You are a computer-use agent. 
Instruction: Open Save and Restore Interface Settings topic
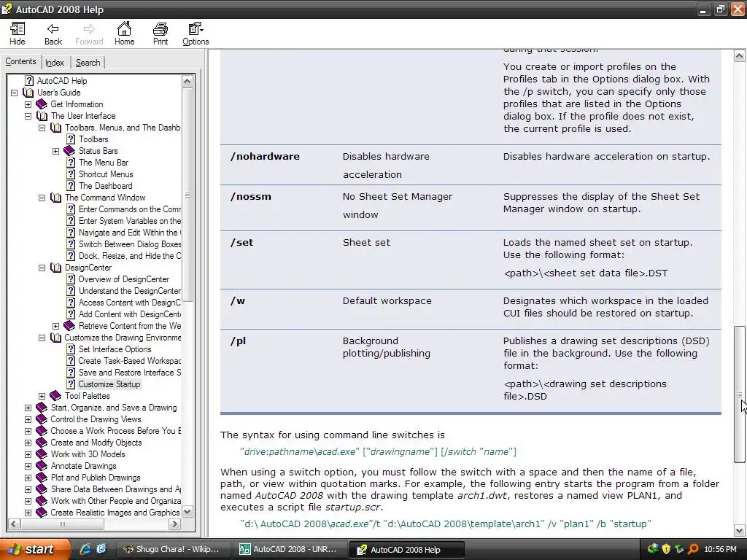click(x=130, y=373)
